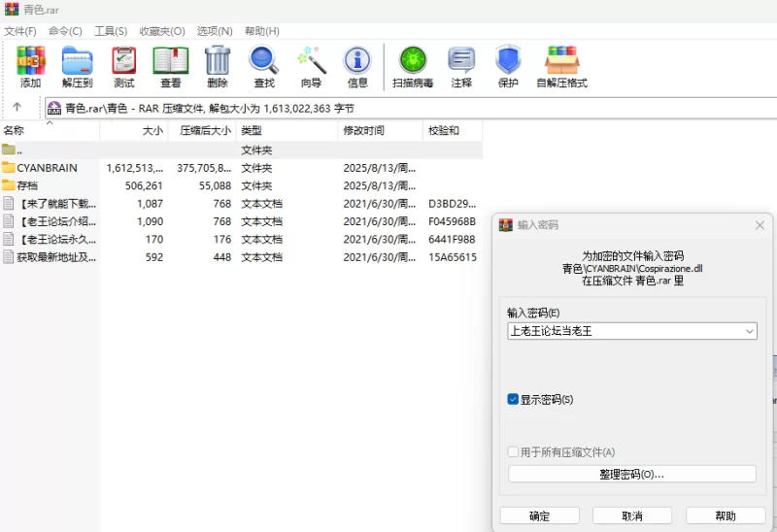Sort by 大小 column header

click(x=134, y=130)
